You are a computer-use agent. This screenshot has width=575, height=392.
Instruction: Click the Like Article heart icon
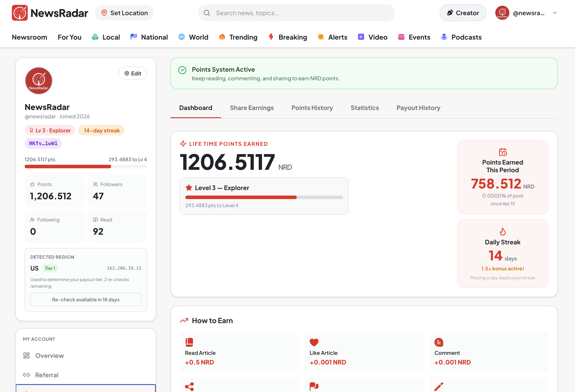click(314, 342)
